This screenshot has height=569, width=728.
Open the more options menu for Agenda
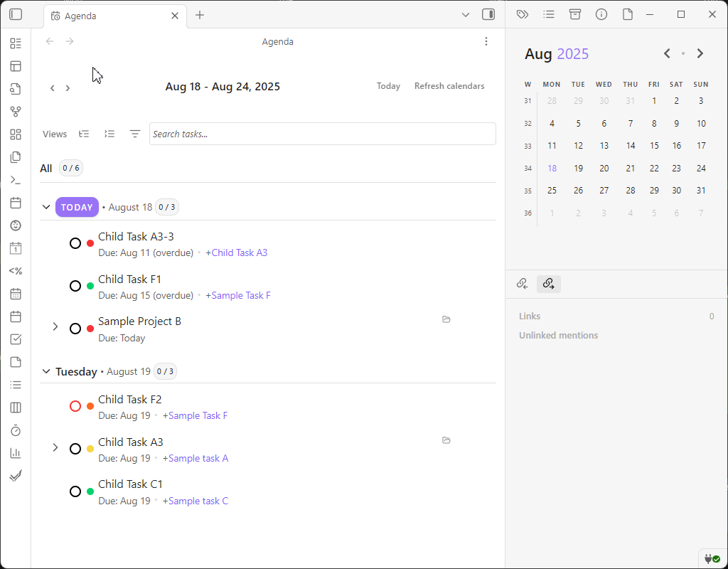coord(486,41)
